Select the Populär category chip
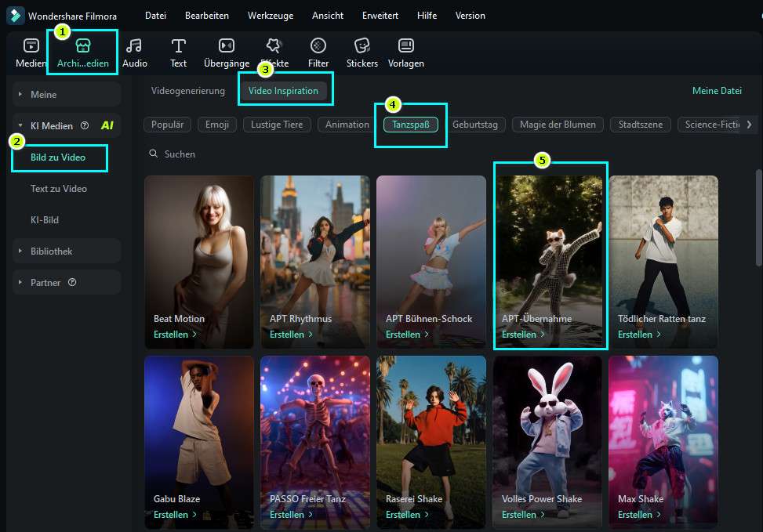The image size is (763, 532). click(167, 125)
